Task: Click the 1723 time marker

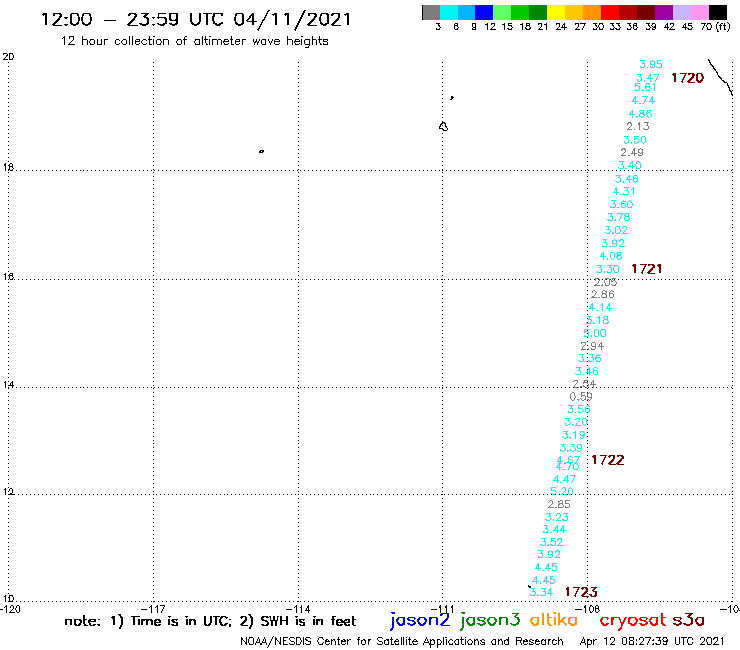Action: point(581,592)
